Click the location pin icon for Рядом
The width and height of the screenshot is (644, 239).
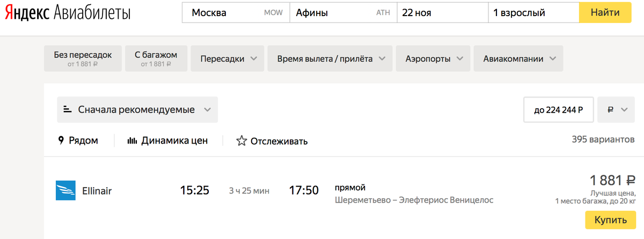click(61, 140)
